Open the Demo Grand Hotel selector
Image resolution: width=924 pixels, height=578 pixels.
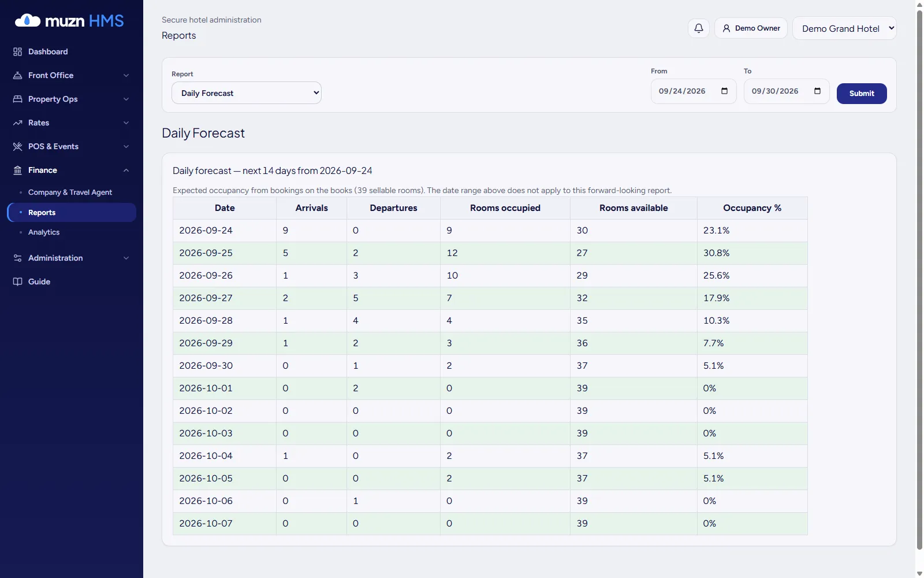click(844, 28)
